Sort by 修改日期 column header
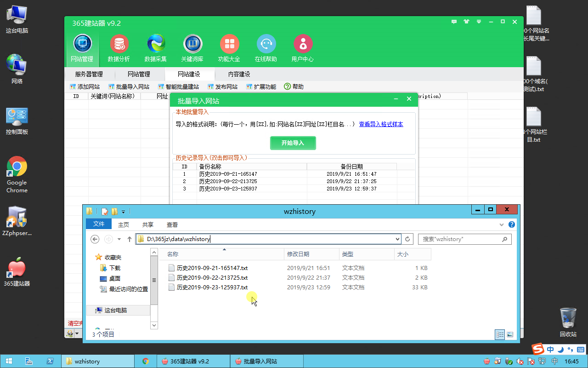The height and width of the screenshot is (368, 588). (312, 254)
